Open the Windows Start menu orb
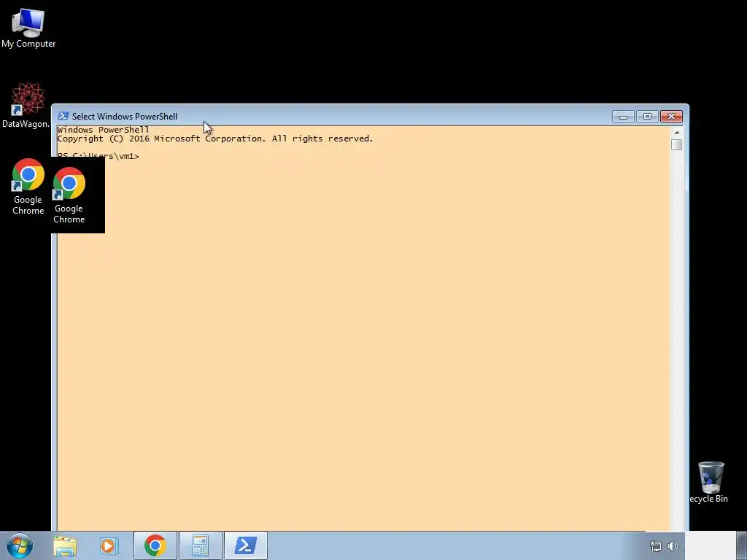The height and width of the screenshot is (560, 747). (20, 545)
